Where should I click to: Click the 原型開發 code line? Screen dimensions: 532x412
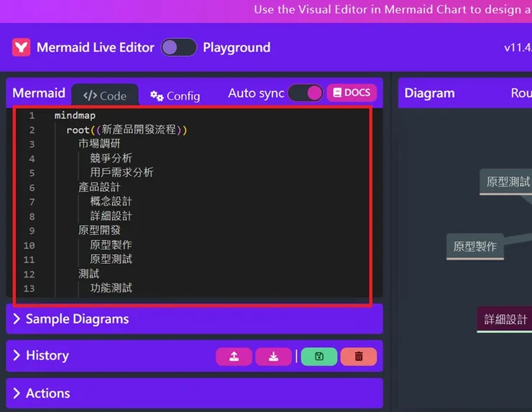[99, 230]
